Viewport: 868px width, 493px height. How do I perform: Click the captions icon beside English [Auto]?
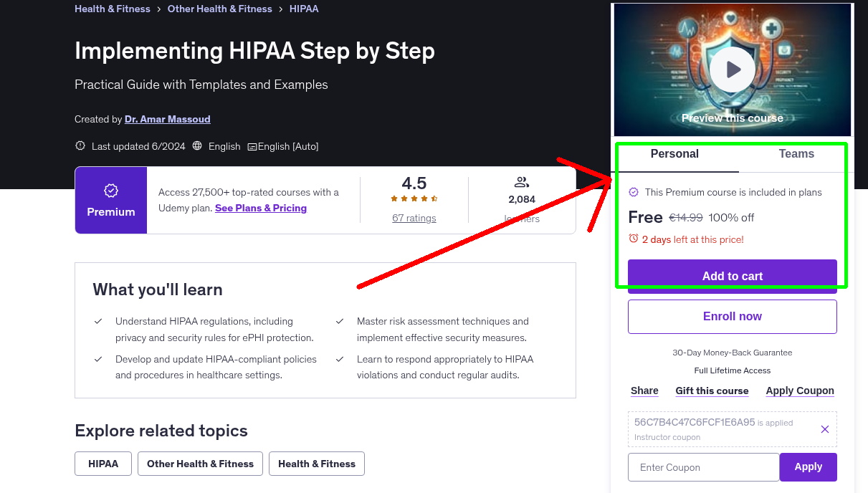pyautogui.click(x=252, y=146)
